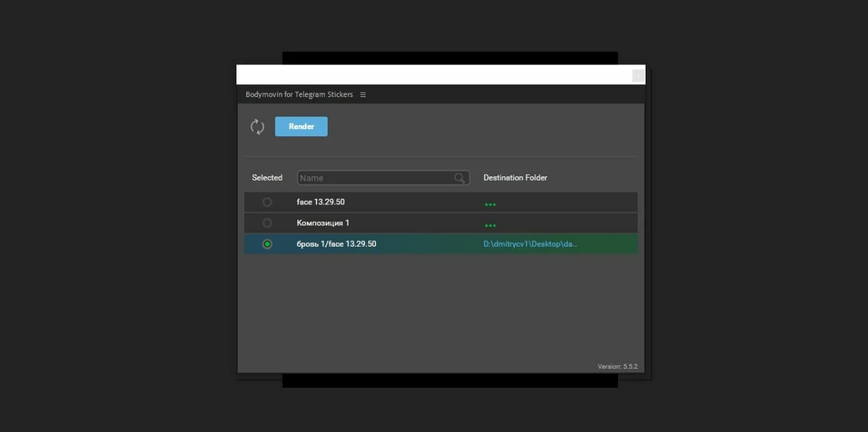This screenshot has height=432, width=868.
Task: Click the face 13.29.50 composition name
Action: coord(321,202)
